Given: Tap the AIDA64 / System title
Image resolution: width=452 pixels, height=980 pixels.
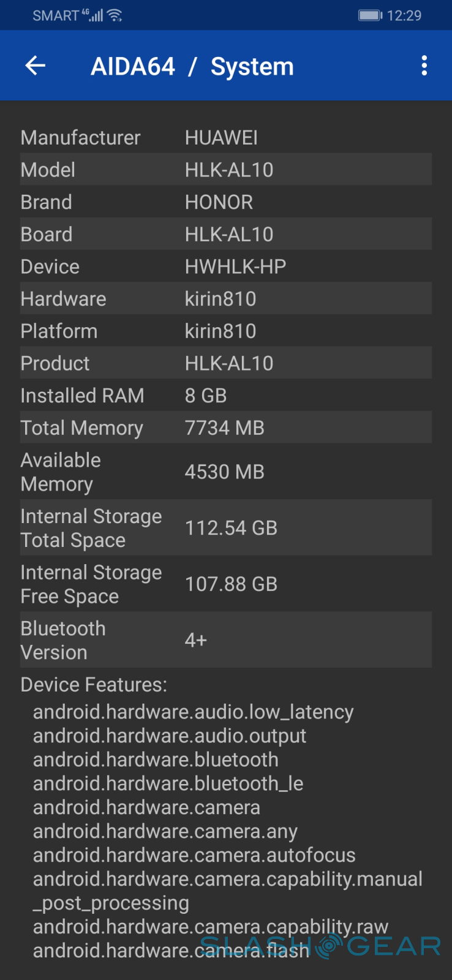Looking at the screenshot, I should [x=192, y=66].
